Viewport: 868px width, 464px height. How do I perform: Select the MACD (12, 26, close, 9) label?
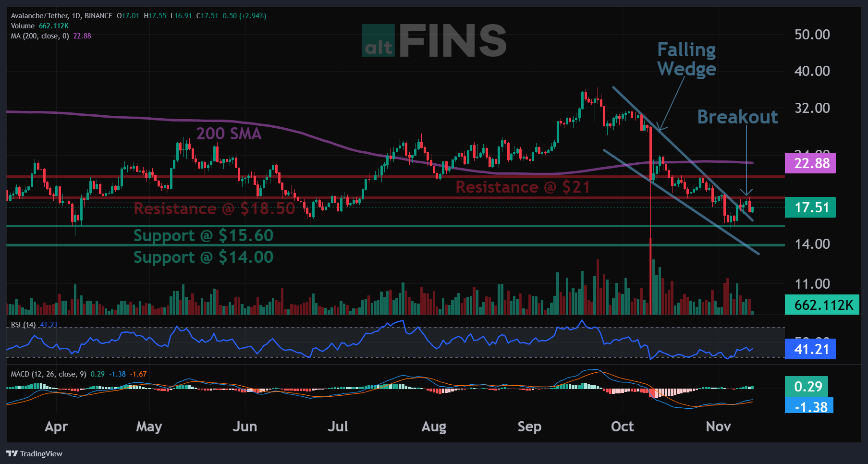coord(48,374)
